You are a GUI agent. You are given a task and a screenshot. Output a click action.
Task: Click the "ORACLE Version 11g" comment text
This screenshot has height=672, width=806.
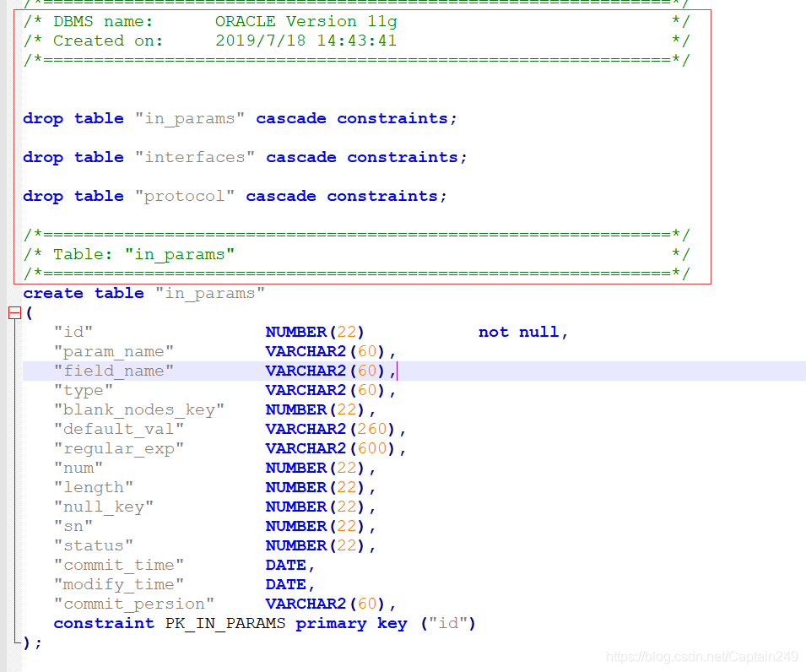(306, 22)
